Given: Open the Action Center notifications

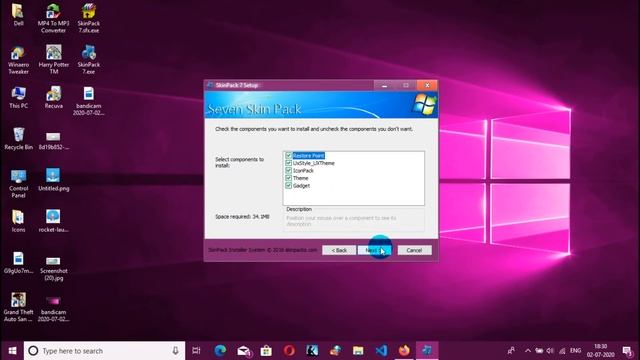Looking at the screenshot, I should point(627,351).
